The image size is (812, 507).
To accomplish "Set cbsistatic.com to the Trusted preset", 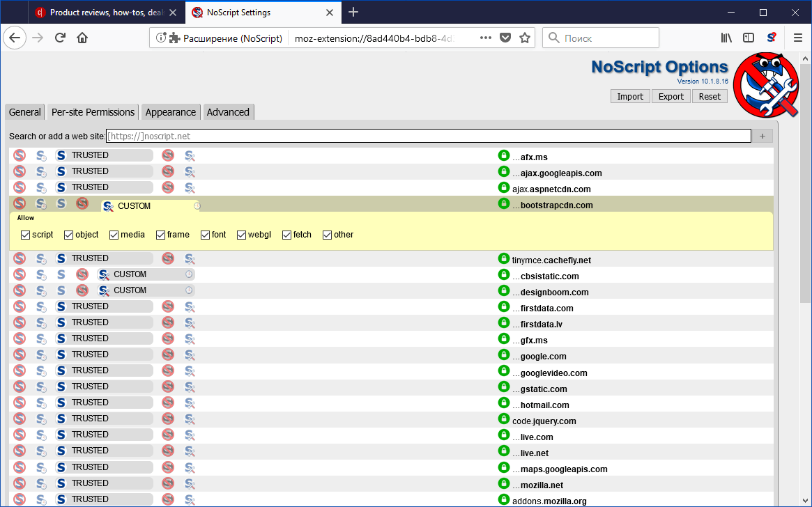I will click(61, 274).
